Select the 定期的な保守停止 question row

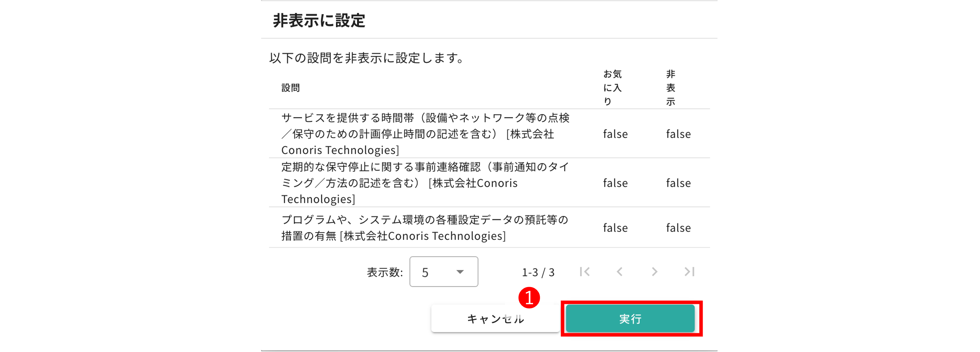(x=425, y=183)
